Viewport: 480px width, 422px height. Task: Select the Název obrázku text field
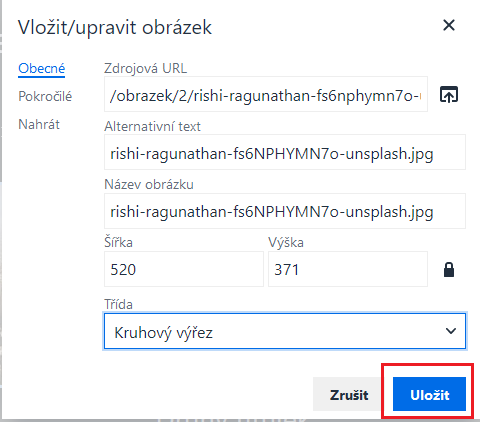[285, 211]
